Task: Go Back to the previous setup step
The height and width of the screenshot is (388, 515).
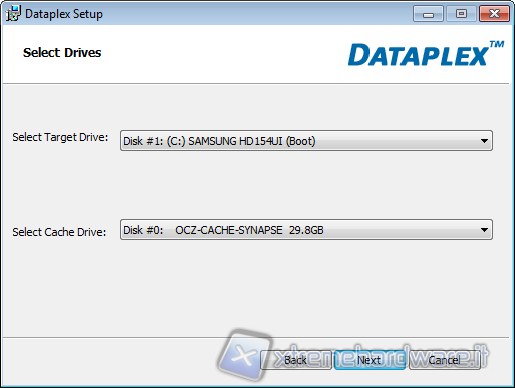Action: [x=296, y=360]
